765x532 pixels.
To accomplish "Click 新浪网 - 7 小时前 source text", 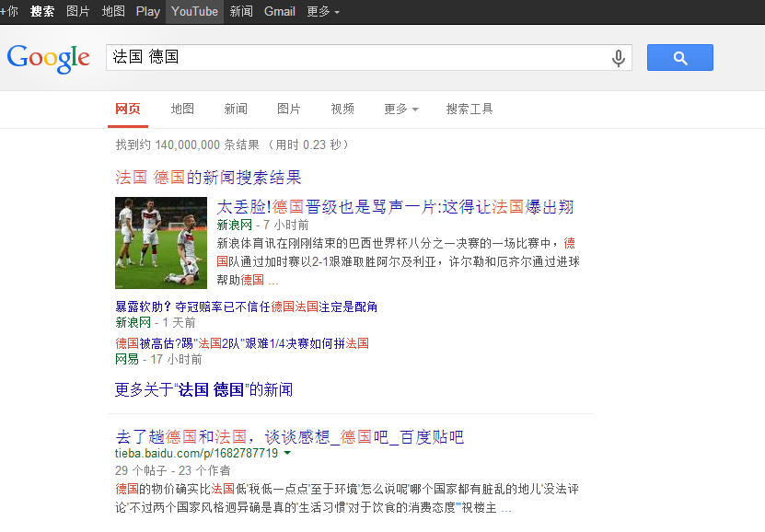I will [x=263, y=225].
